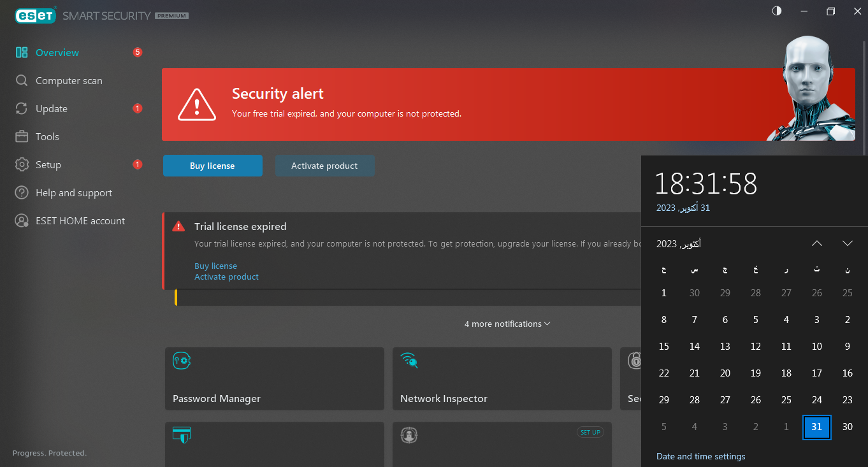
Task: Click the Buy license button
Action: pyautogui.click(x=213, y=166)
